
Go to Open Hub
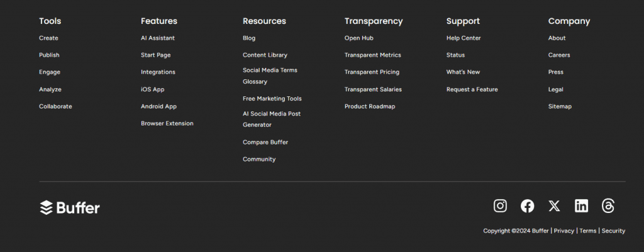[x=359, y=38]
